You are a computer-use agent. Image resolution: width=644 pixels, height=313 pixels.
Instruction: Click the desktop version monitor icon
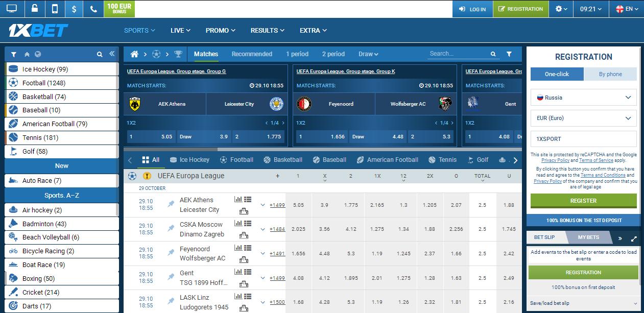[12, 9]
